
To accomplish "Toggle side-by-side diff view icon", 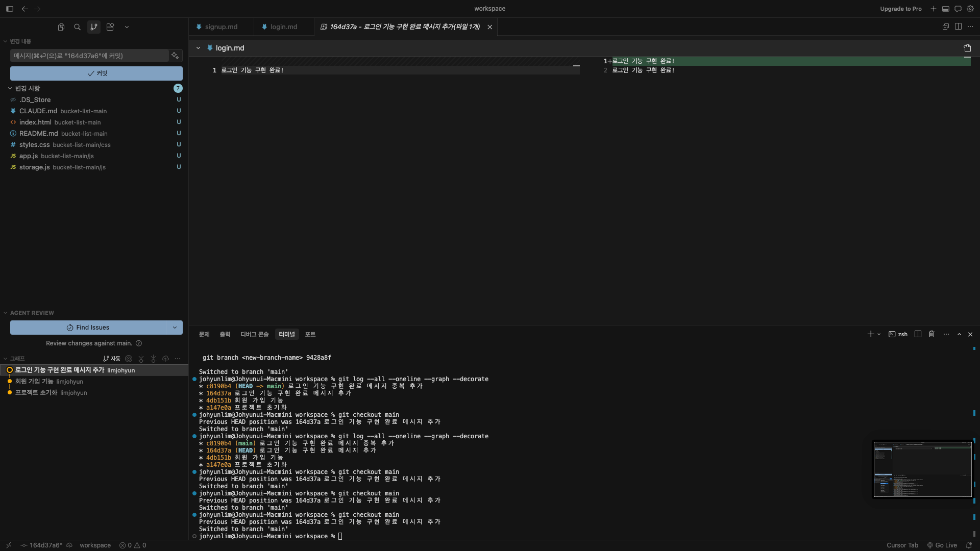I will [x=958, y=27].
